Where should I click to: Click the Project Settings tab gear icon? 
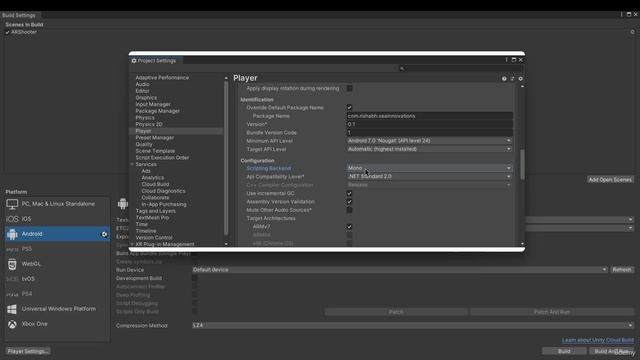coord(134,61)
